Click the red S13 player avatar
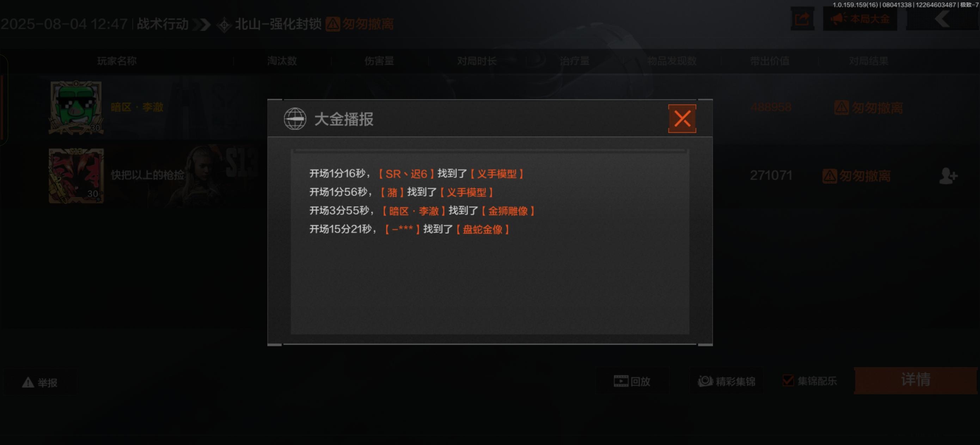Image resolution: width=980 pixels, height=445 pixels. click(76, 176)
